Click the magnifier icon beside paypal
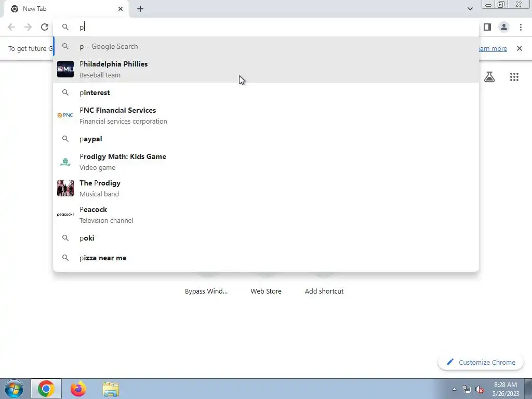 coord(65,139)
